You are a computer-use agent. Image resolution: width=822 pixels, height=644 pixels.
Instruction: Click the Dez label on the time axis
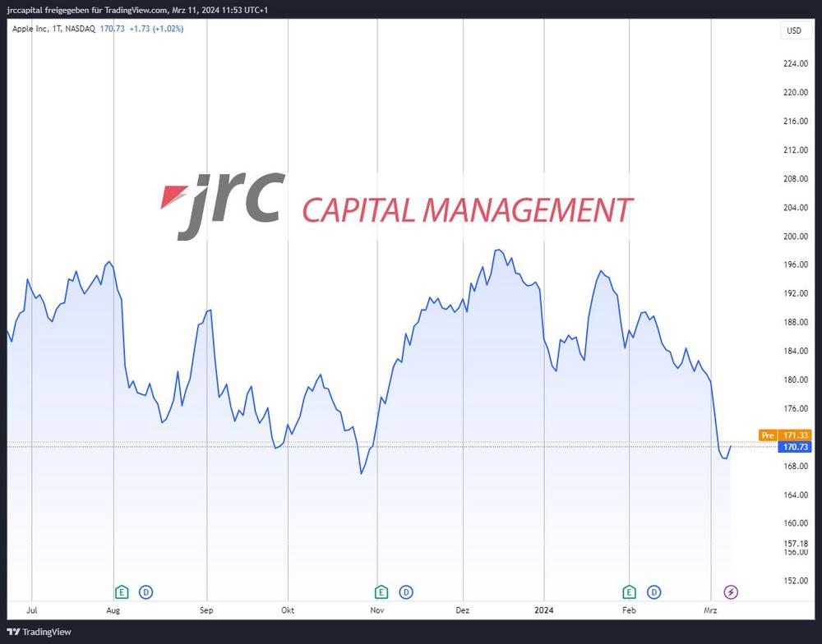[462, 610]
